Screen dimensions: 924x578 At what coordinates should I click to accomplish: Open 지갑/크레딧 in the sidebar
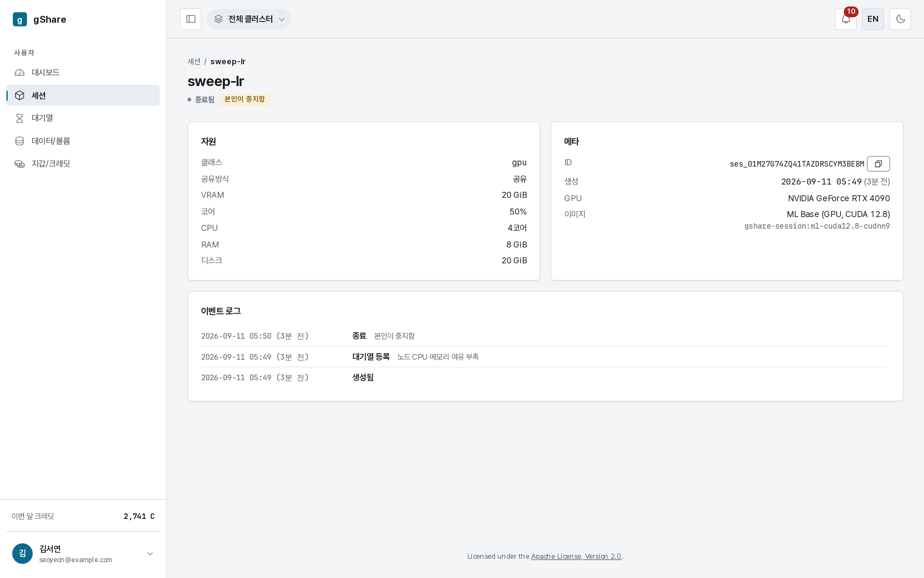pyautogui.click(x=83, y=164)
